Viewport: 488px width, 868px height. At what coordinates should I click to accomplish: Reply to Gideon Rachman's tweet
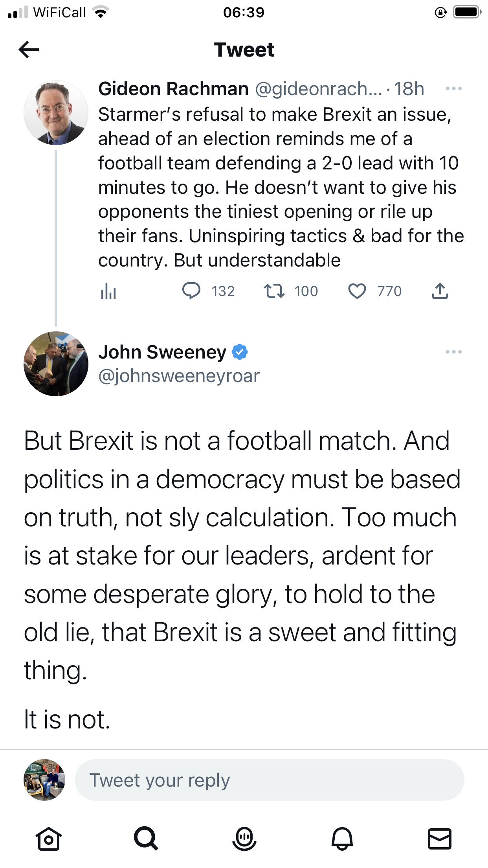click(191, 291)
